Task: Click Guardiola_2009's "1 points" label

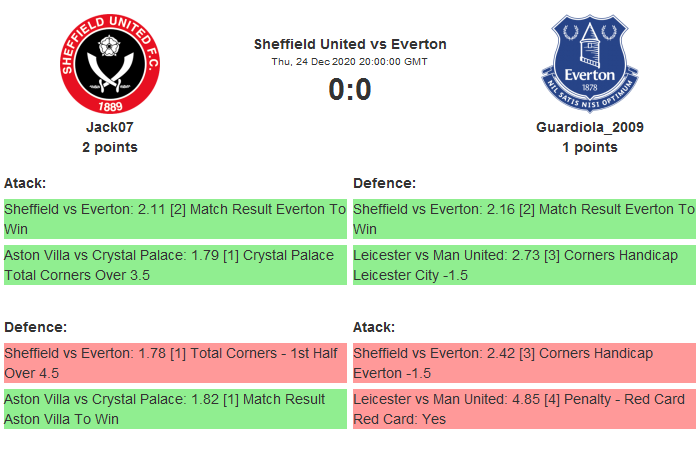Action: tap(590, 147)
